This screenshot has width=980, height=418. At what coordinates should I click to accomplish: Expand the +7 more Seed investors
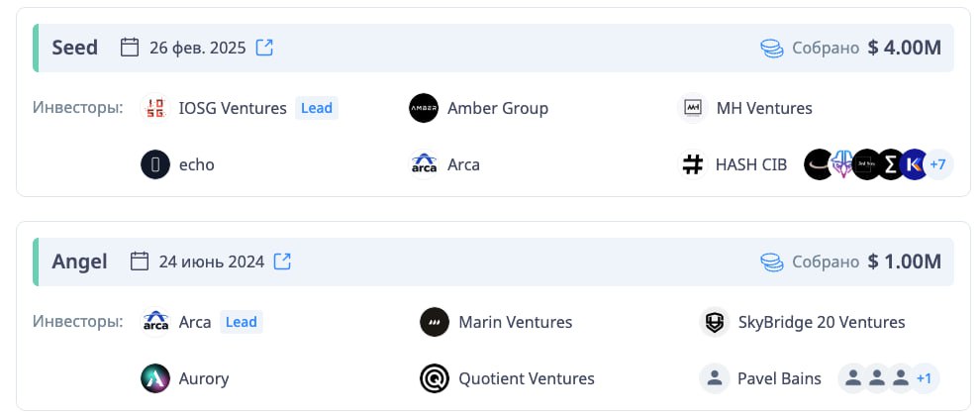pos(938,164)
